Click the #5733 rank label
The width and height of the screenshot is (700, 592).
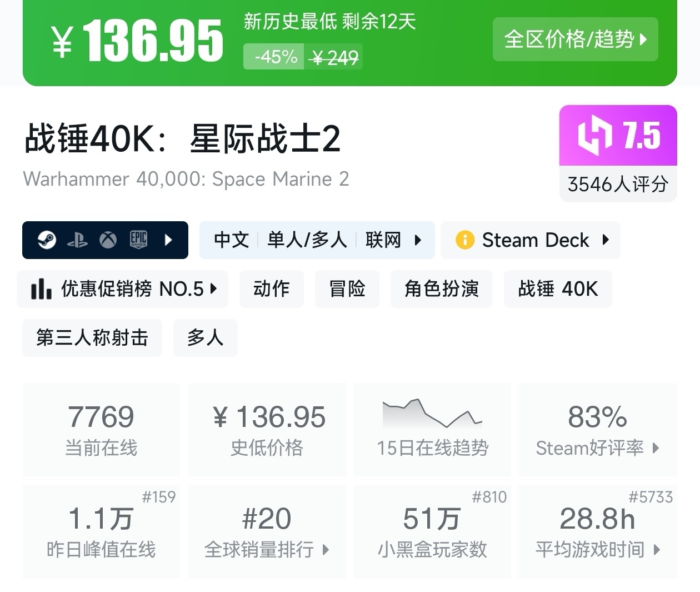[651, 497]
